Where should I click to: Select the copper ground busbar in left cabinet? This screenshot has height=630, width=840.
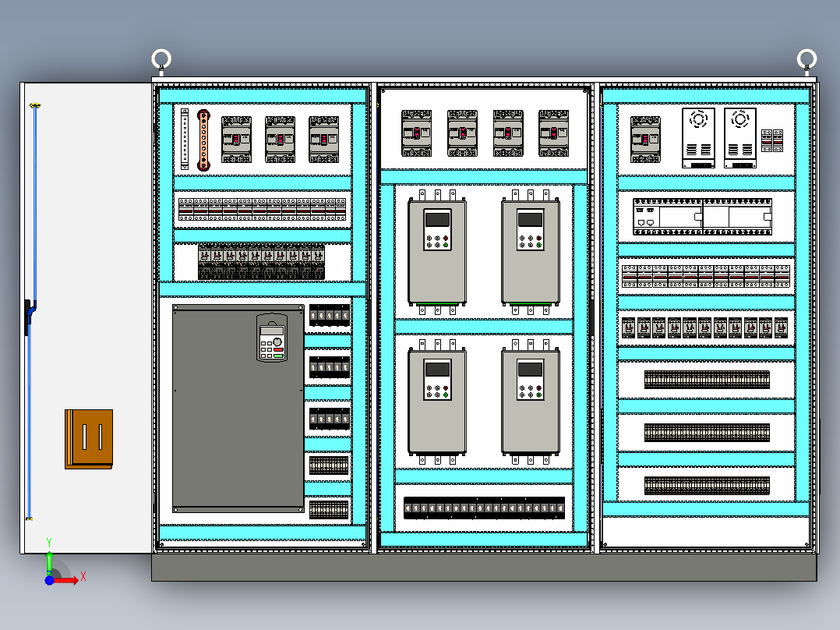pos(203,140)
